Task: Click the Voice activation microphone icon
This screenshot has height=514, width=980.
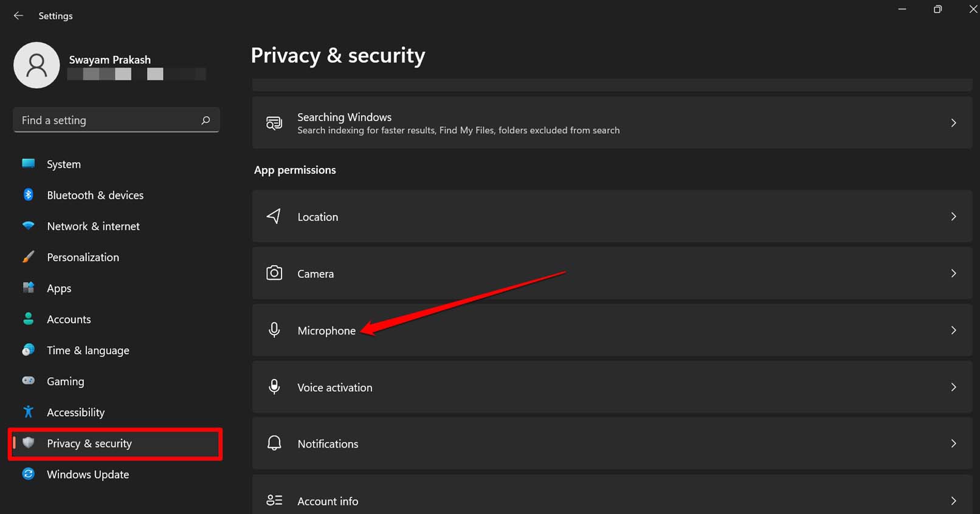Action: click(x=274, y=387)
